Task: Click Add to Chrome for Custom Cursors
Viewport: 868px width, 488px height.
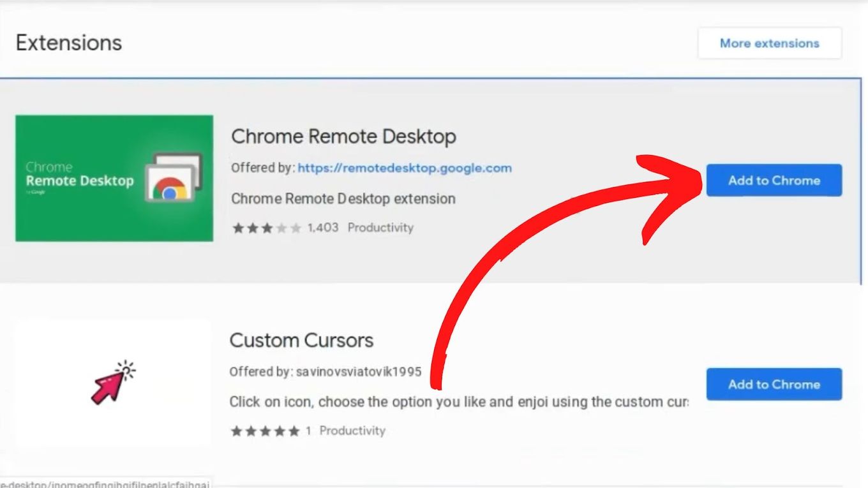Action: pos(774,384)
